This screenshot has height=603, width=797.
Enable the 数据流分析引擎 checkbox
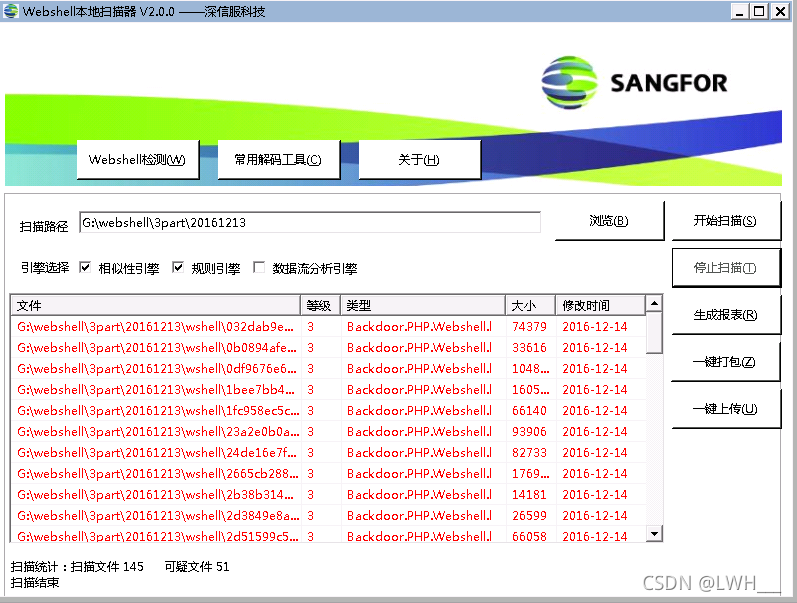259,267
